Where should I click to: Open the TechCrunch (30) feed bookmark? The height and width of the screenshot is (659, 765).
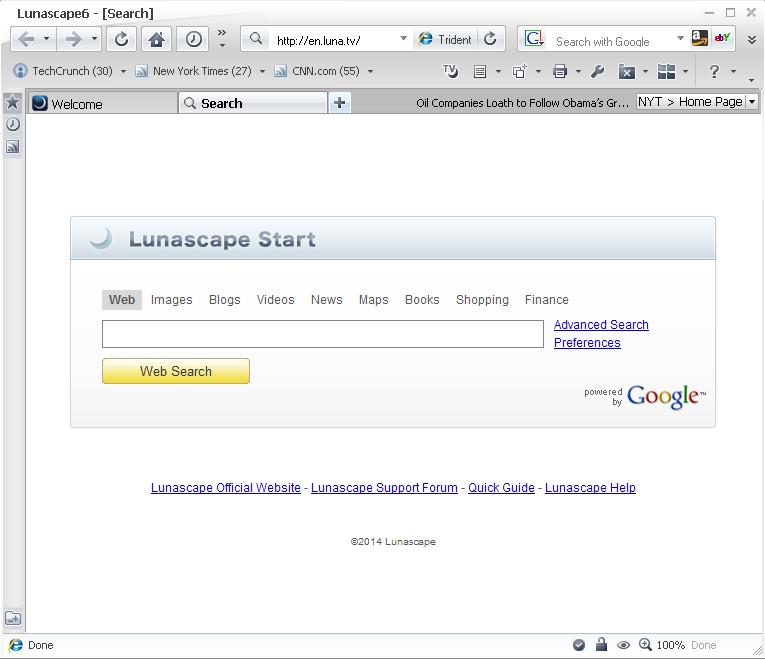[x=64, y=71]
